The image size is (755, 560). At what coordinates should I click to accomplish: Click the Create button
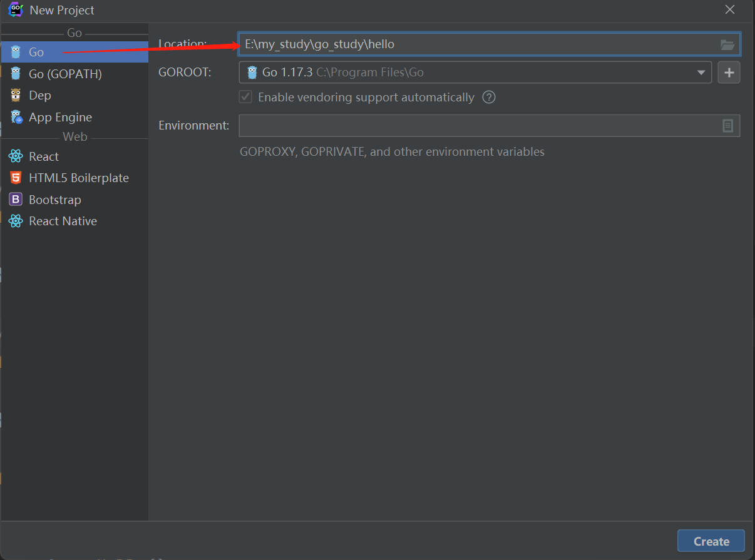click(711, 541)
